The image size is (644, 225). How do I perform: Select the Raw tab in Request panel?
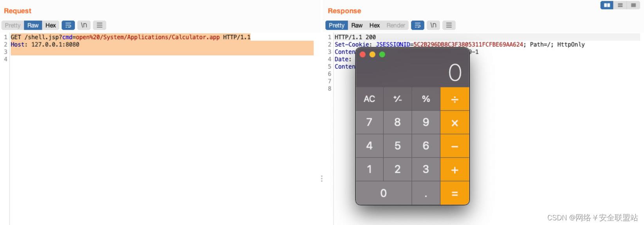[x=33, y=25]
